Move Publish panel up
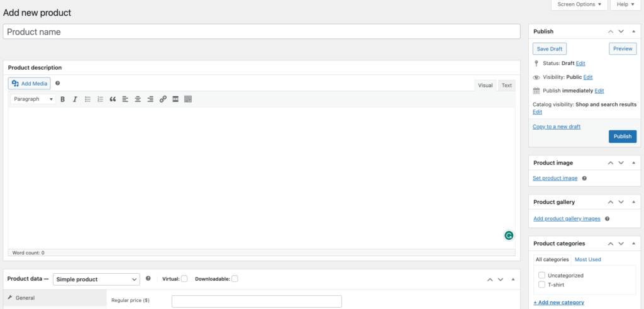 click(x=610, y=31)
